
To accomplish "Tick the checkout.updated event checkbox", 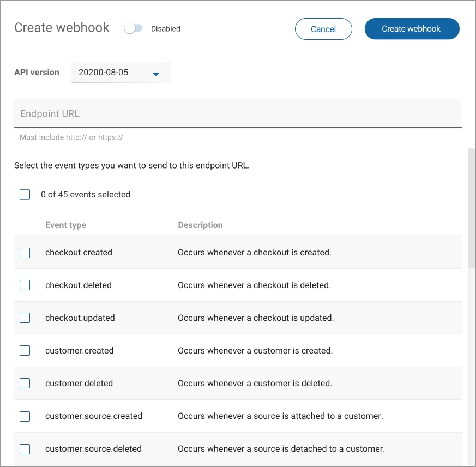I will tap(25, 318).
